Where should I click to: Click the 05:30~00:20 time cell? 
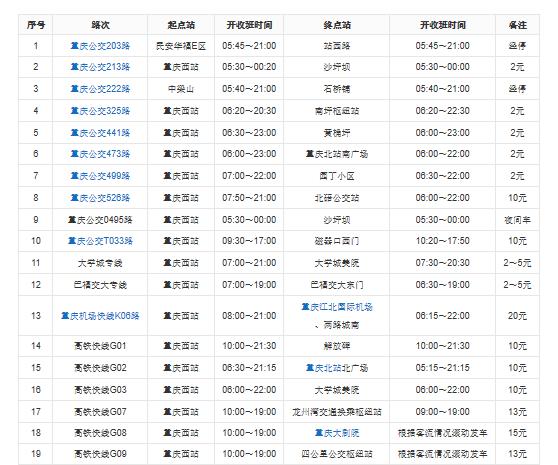pyautogui.click(x=249, y=67)
